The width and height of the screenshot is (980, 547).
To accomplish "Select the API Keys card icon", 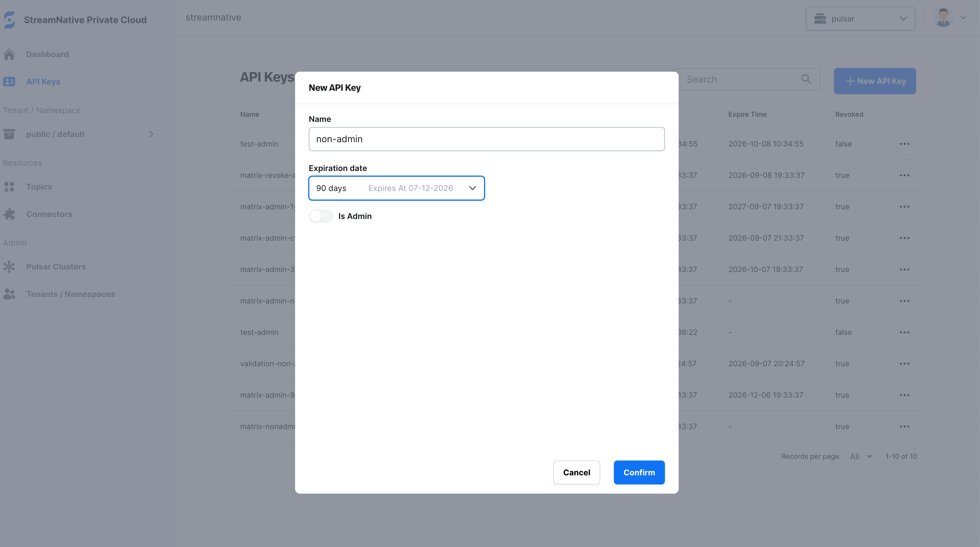I will click(x=9, y=81).
